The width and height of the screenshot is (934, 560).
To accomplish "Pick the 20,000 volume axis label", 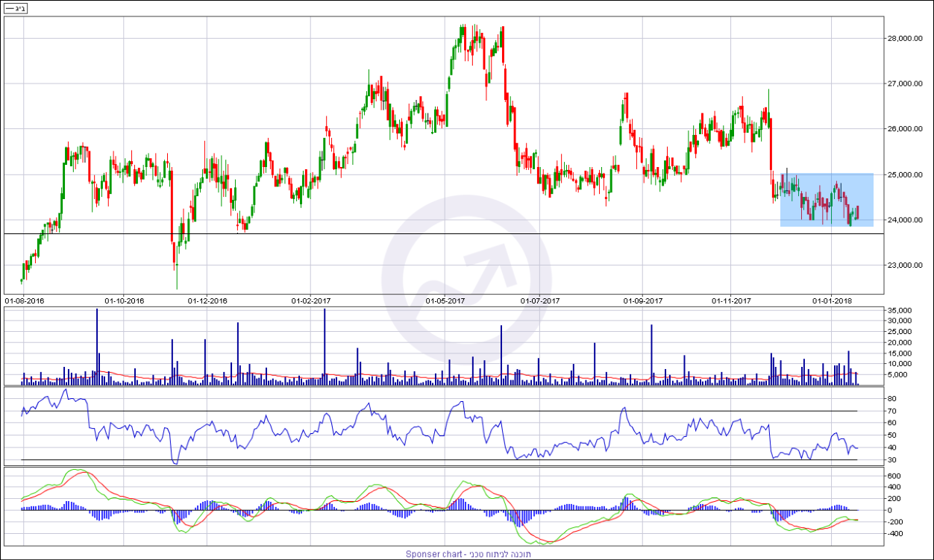I will click(x=899, y=342).
